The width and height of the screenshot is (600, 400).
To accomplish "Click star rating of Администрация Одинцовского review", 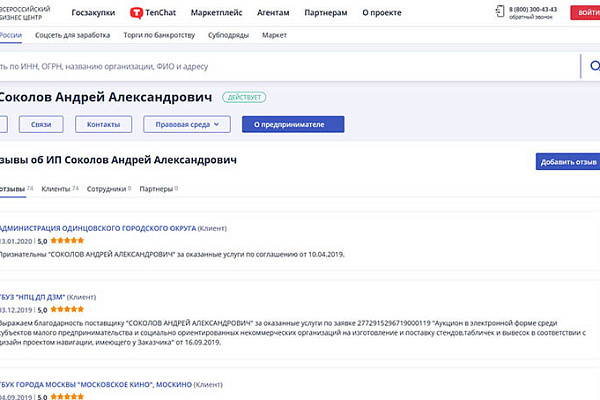I will [x=68, y=241].
